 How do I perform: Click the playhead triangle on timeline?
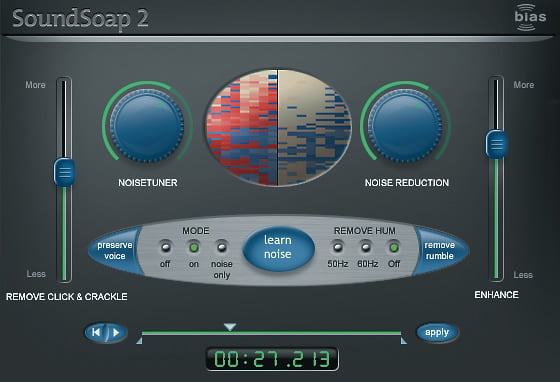230,327
